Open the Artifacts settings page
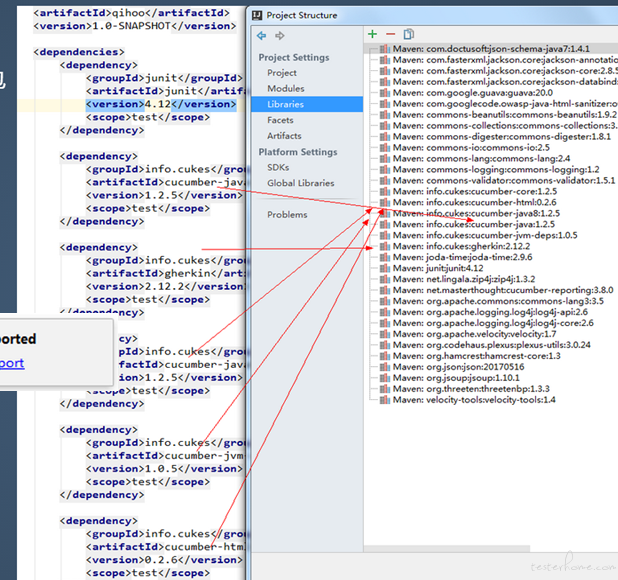The width and height of the screenshot is (618, 580). coord(284,136)
